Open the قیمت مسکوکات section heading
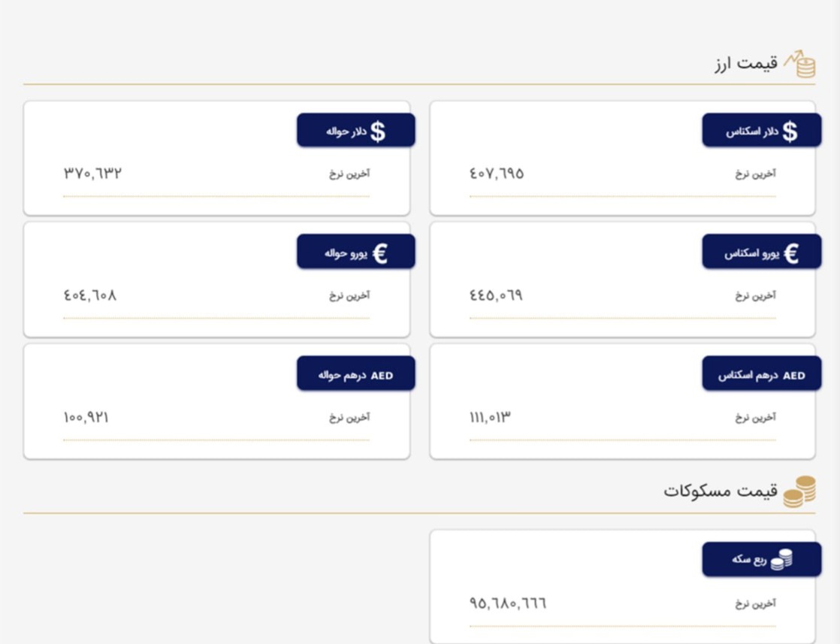 (x=721, y=491)
